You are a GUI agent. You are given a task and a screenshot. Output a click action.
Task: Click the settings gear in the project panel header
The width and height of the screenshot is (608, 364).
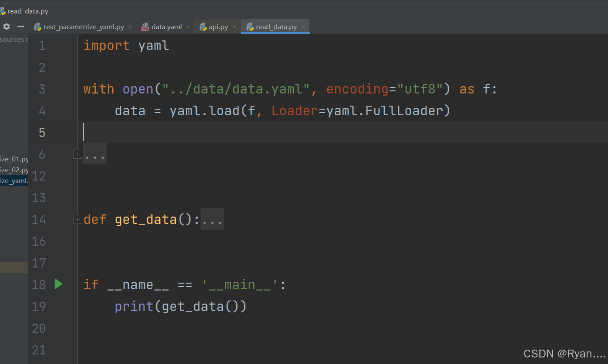pyautogui.click(x=6, y=27)
